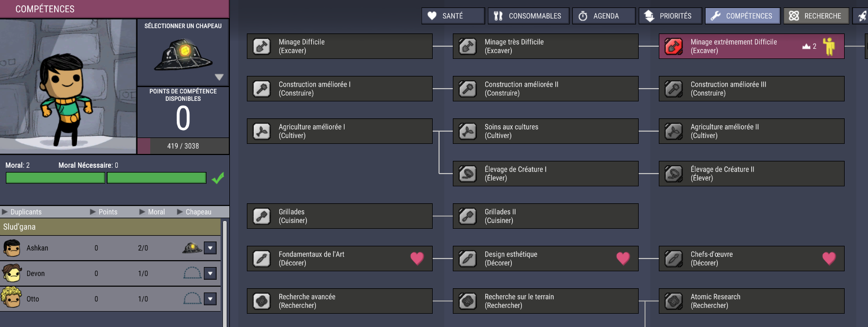Switch to the Recherche tab

[816, 16]
